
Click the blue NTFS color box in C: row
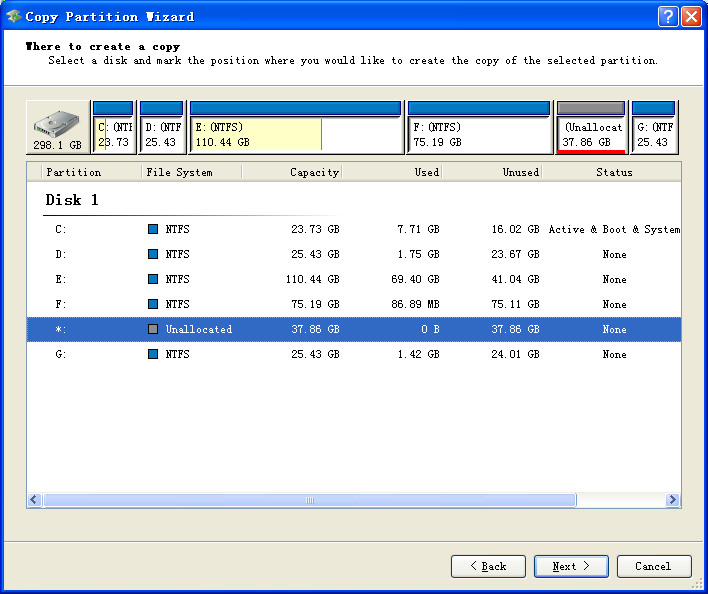point(153,229)
